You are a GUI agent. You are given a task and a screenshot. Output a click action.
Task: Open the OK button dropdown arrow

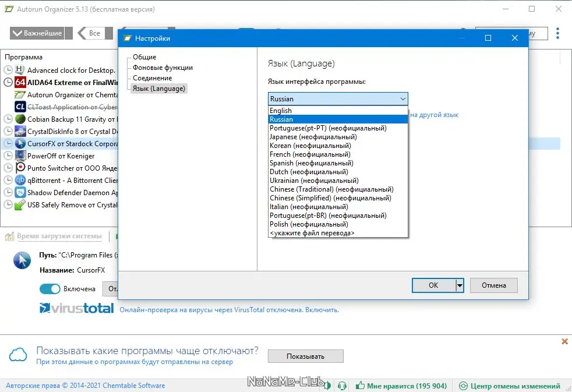click(x=460, y=285)
